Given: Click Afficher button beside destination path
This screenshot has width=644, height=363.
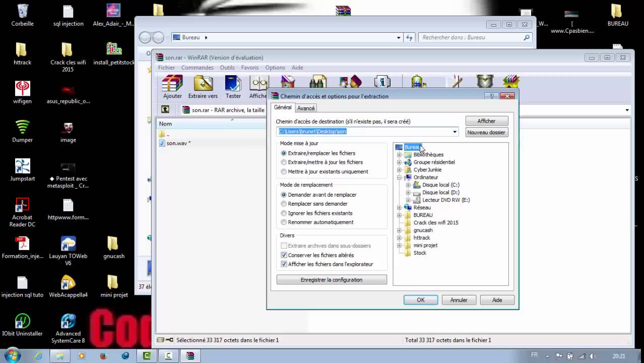Looking at the screenshot, I should pos(486,121).
